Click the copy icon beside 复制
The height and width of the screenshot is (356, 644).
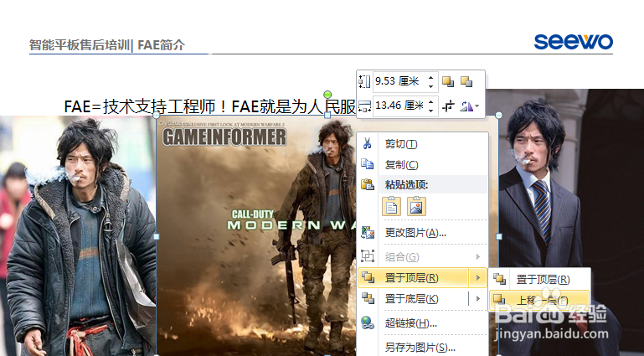(x=367, y=164)
